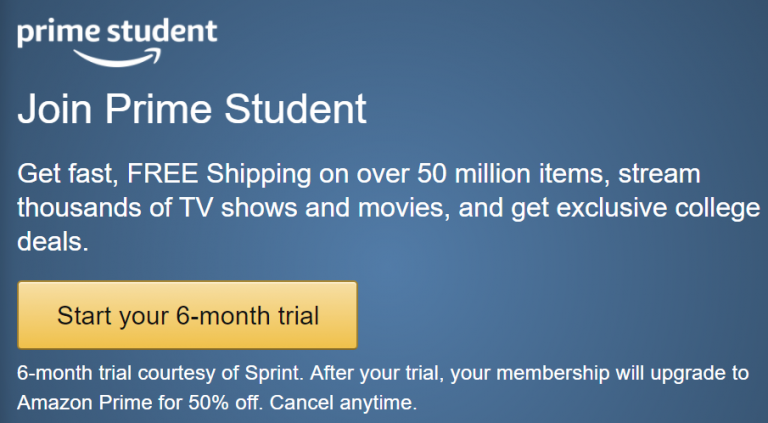Click the "Cancel anytime." text

pyautogui.click(x=343, y=403)
